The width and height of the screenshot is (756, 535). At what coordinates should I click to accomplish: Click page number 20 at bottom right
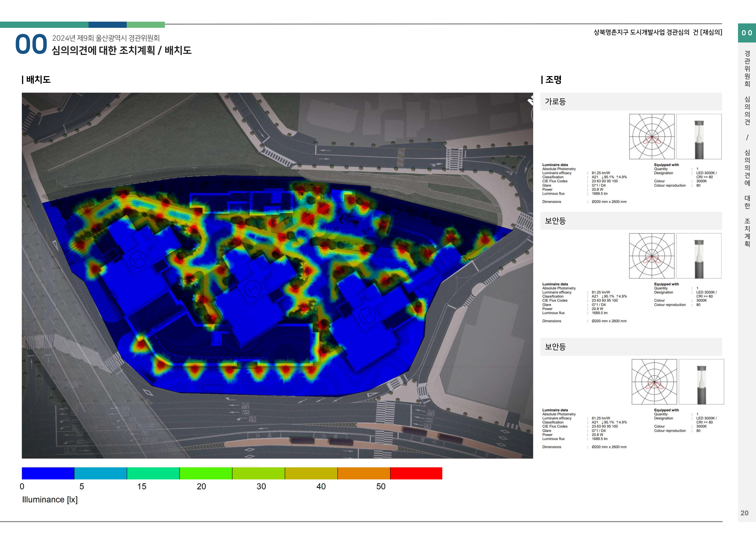[744, 513]
